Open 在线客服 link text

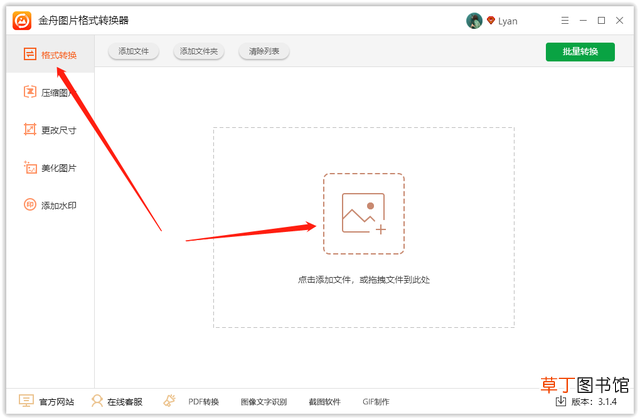(x=125, y=402)
